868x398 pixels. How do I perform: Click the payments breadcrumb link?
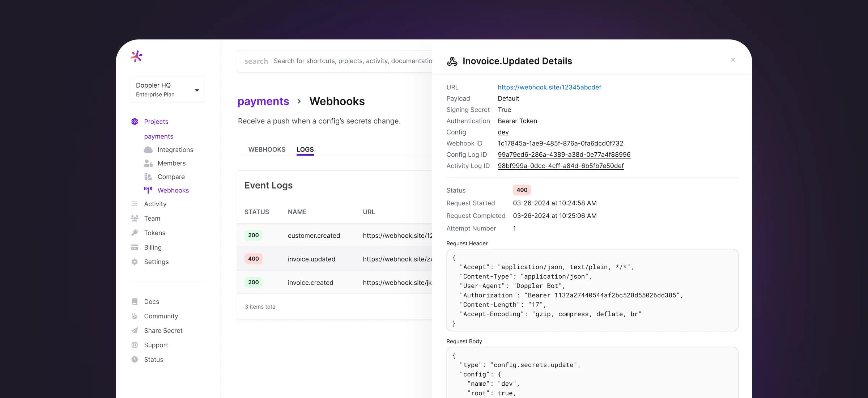click(x=263, y=101)
